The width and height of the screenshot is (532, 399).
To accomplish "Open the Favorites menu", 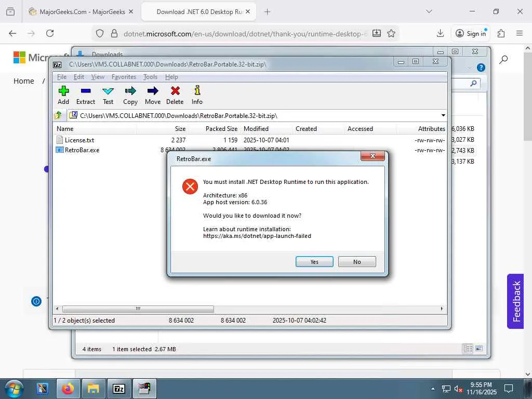I will [124, 77].
